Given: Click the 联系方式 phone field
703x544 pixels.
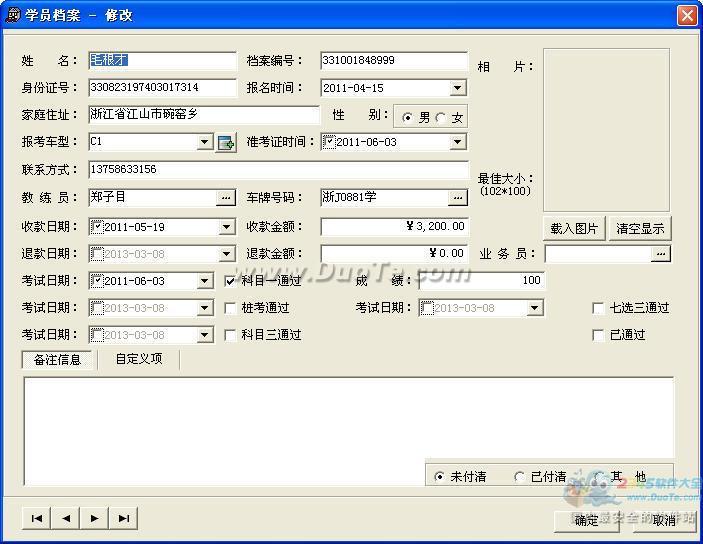Looking at the screenshot, I should pyautogui.click(x=278, y=170).
